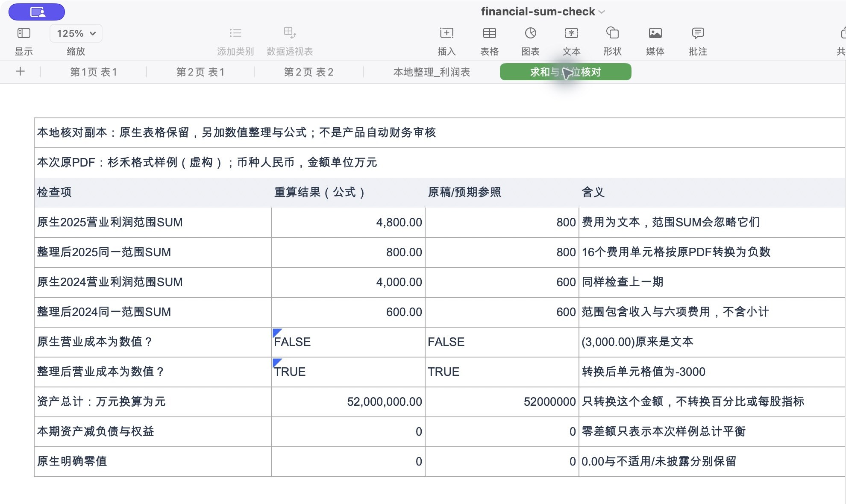Select note cell 同样检查上一期
This screenshot has height=504, width=846.
click(712, 282)
